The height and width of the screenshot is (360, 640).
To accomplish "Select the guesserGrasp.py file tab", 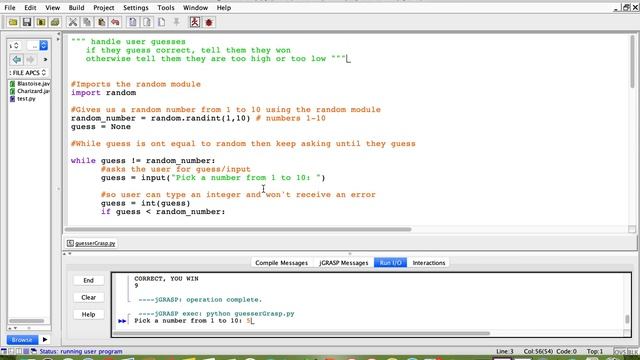I will [x=91, y=243].
